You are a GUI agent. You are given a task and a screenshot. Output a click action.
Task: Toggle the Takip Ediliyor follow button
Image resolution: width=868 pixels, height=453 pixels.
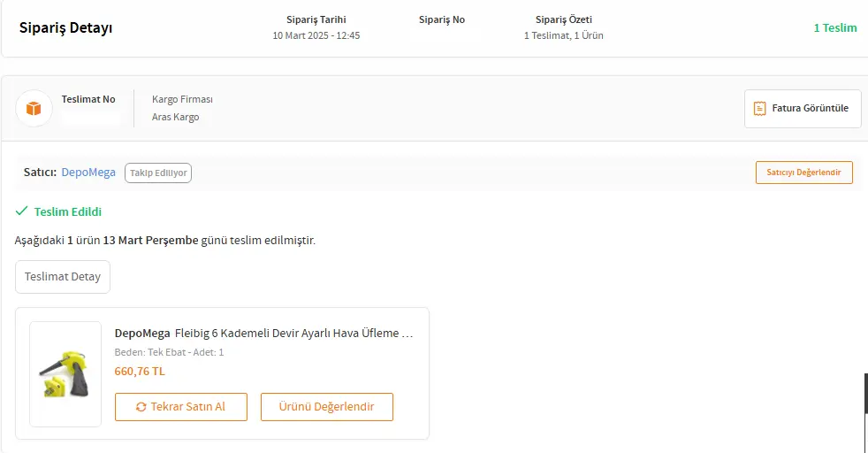158,173
